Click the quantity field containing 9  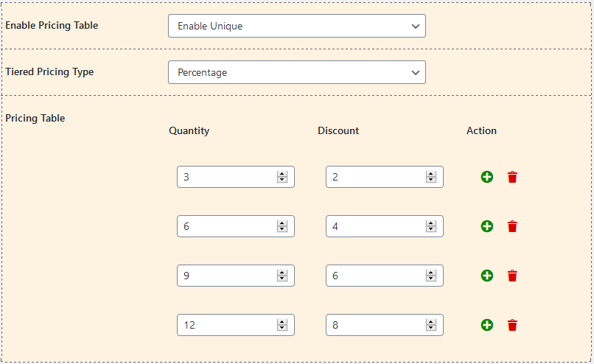pos(236,276)
